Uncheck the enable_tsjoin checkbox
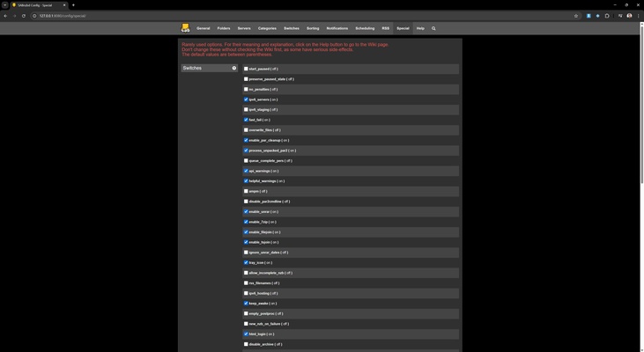Screen dimensions: 644x352 (x=246, y=242)
